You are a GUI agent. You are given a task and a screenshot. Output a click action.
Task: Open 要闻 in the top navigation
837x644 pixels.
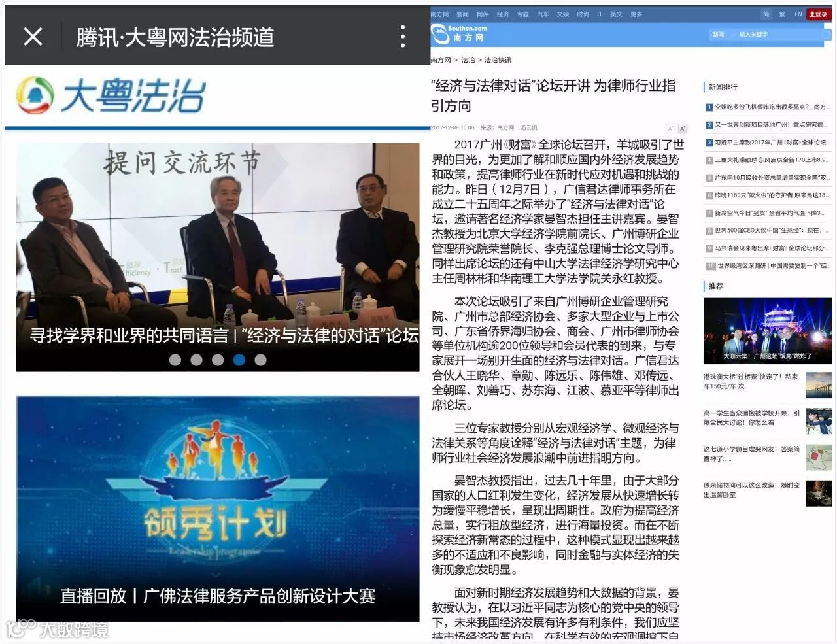point(463,14)
